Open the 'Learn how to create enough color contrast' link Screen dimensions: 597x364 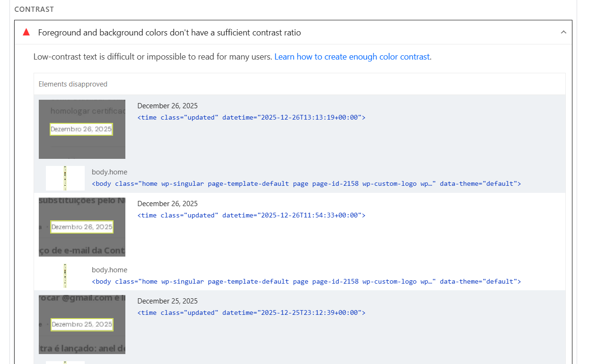(x=352, y=57)
